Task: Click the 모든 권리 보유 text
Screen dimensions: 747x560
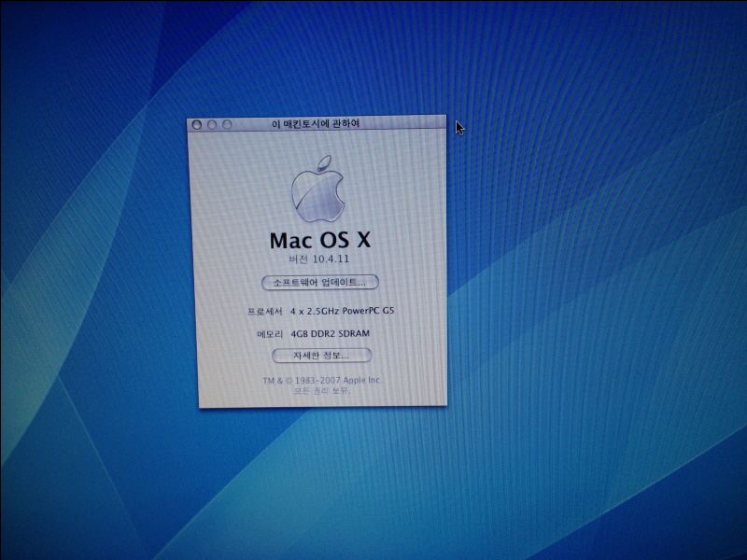Action: 322,391
